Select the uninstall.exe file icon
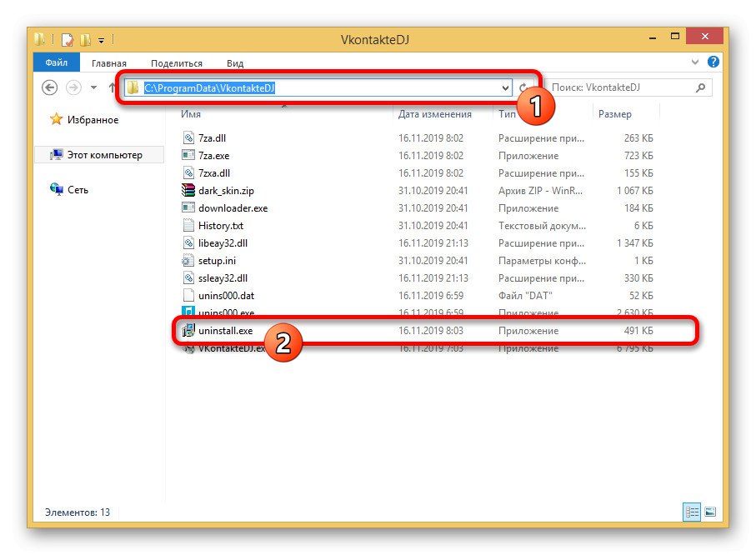The image size is (756, 555). [188, 330]
